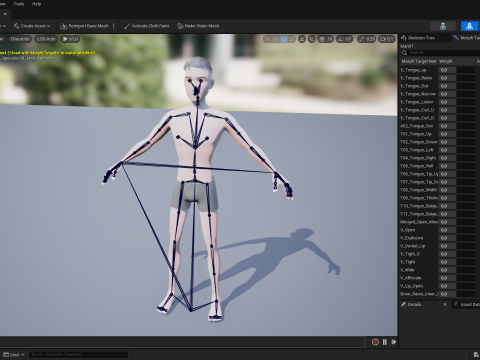480x360 pixels.
Task: Pause the viewport animation playback
Action: 385,342
